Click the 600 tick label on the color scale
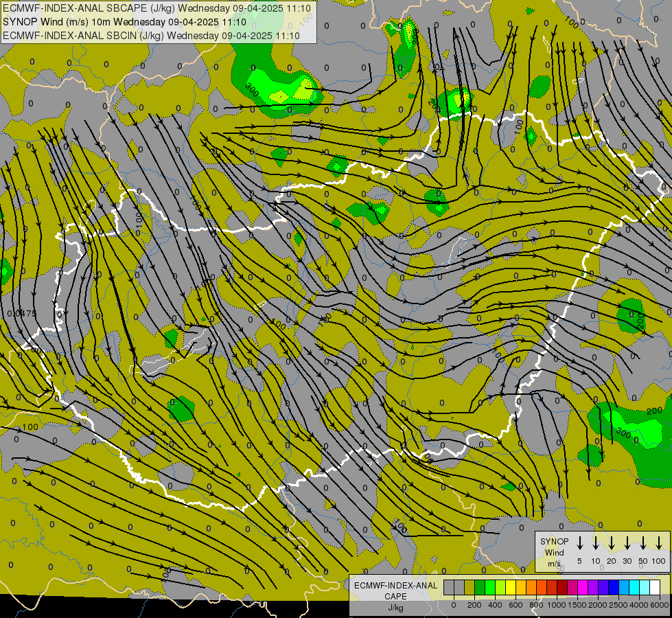The height and width of the screenshot is (618, 672). tap(515, 605)
